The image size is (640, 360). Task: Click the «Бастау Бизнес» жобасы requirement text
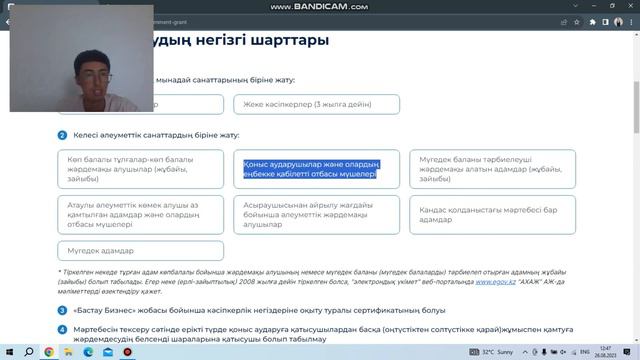(259, 310)
